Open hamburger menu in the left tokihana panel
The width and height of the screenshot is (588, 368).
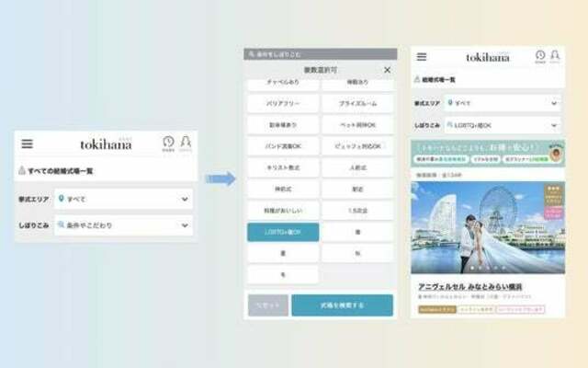[27, 144]
